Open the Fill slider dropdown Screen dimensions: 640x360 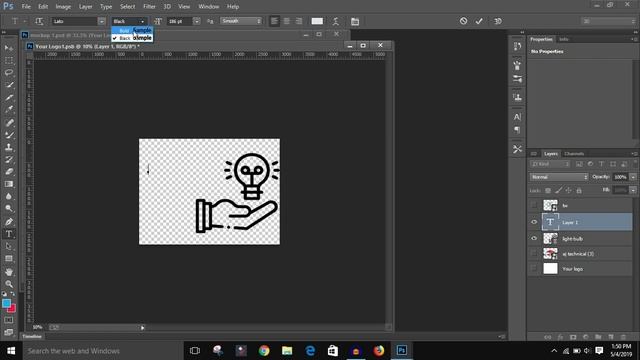[x=633, y=190]
